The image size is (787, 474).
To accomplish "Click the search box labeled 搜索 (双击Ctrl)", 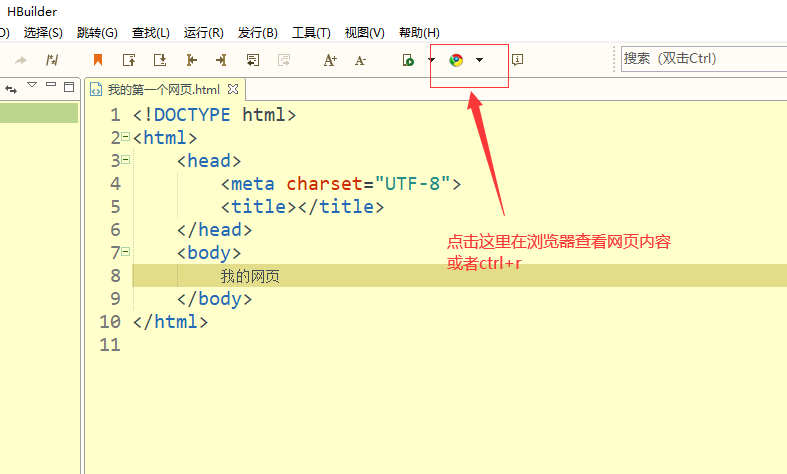I will (704, 59).
